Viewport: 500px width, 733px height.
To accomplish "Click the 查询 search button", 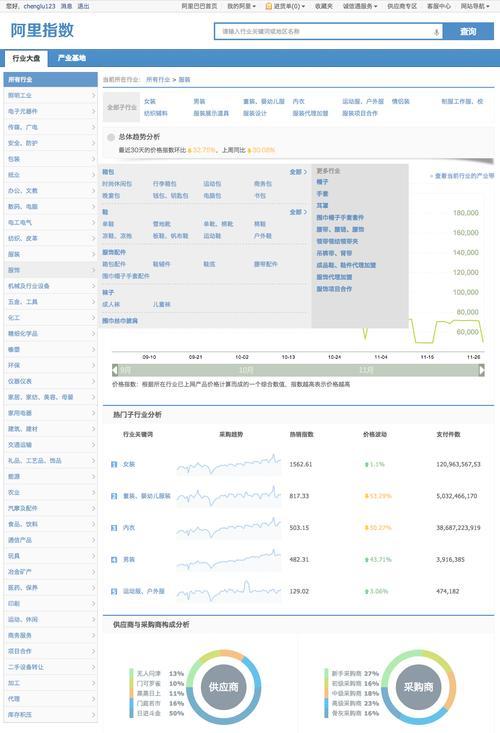I will click(468, 32).
